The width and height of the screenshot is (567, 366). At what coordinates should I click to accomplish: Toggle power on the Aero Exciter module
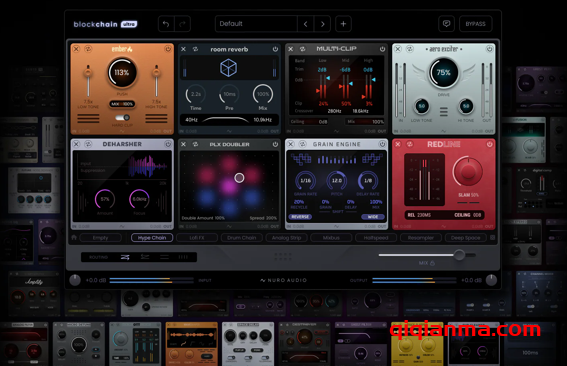(x=490, y=49)
